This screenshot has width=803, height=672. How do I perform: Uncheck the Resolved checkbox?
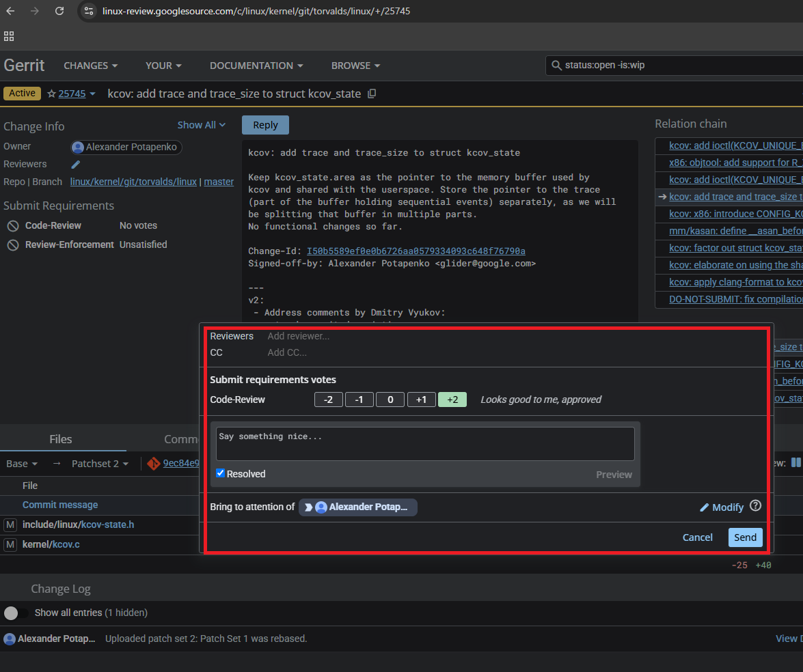click(220, 473)
